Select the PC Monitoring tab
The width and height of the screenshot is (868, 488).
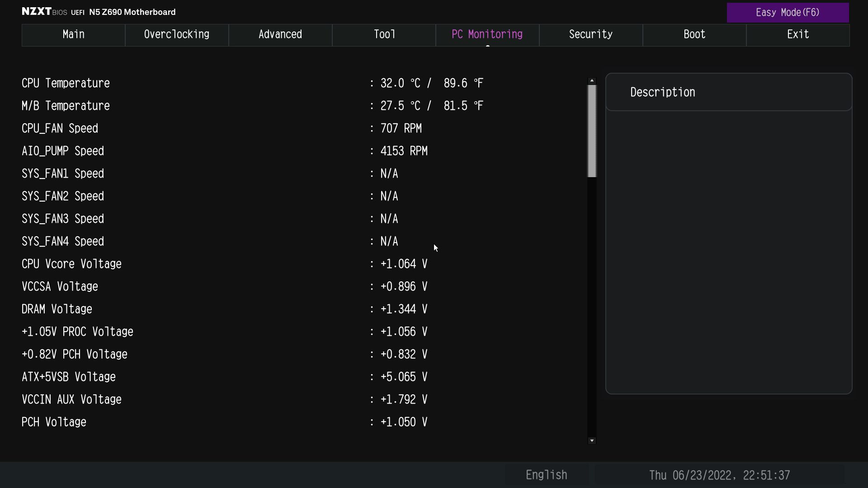pos(487,35)
